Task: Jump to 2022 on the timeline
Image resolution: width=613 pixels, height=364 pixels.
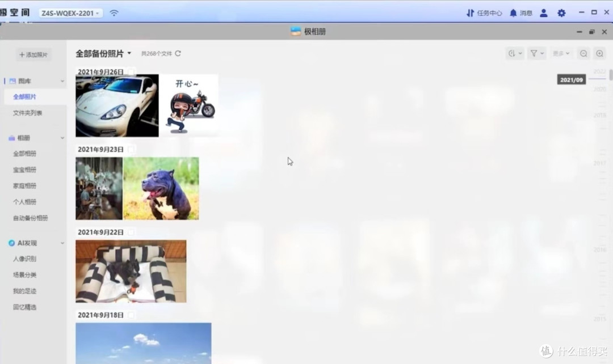Action: 599,71
